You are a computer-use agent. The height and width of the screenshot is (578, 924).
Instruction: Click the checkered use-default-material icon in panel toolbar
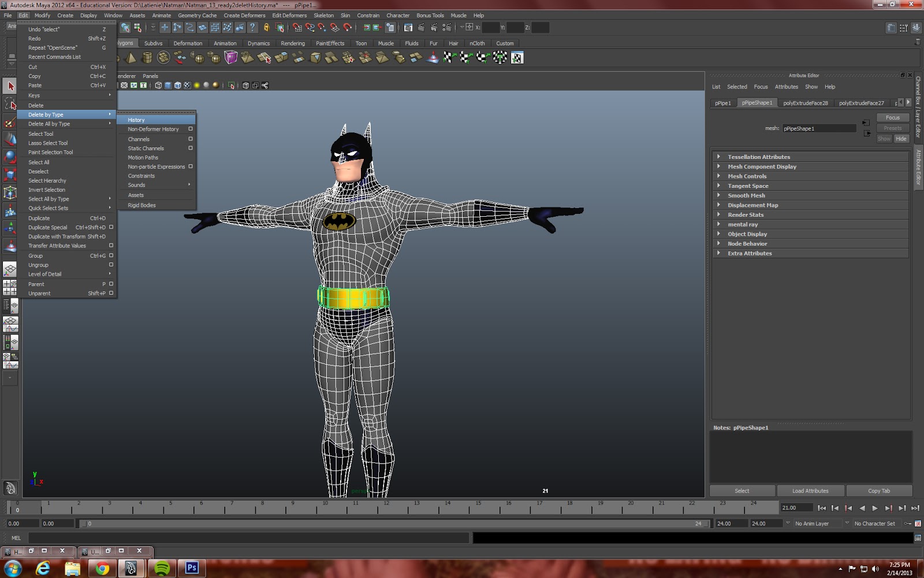[x=187, y=85]
